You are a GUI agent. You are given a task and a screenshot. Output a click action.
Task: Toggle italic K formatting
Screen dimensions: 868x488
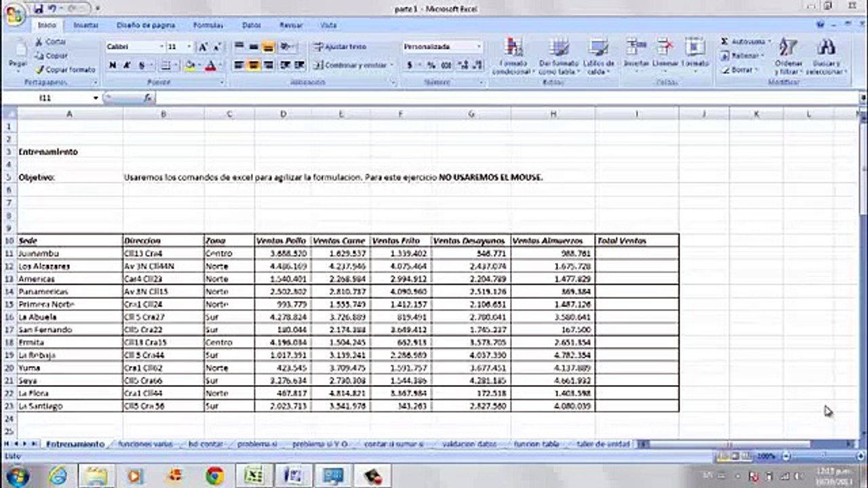[126, 65]
